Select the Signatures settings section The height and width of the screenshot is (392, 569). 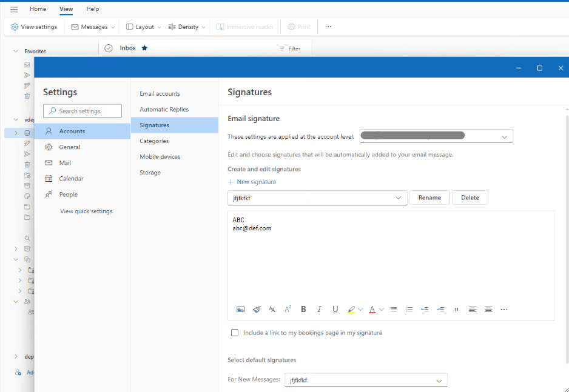(x=175, y=125)
